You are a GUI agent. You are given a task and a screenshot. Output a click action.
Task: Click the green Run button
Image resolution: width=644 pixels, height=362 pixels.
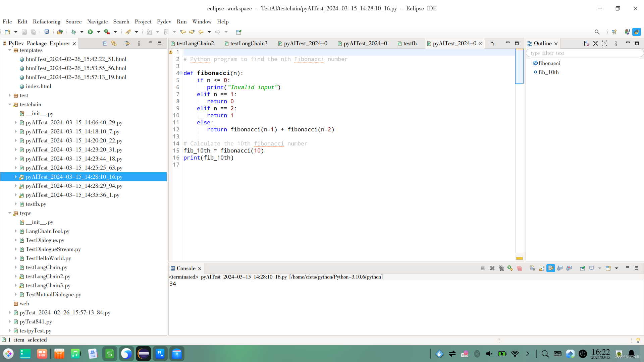(x=90, y=32)
